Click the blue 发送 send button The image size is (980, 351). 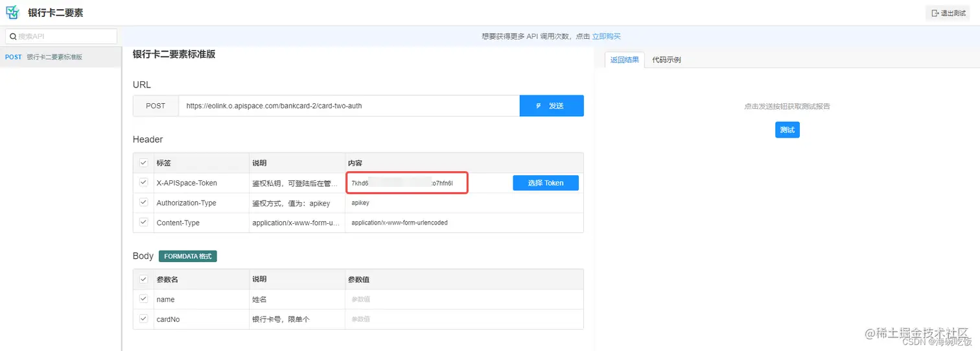(552, 106)
